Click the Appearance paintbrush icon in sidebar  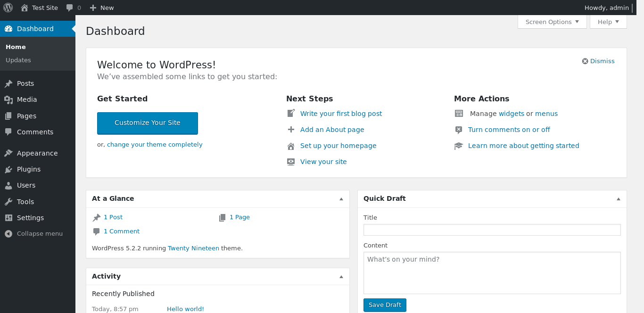pos(8,153)
